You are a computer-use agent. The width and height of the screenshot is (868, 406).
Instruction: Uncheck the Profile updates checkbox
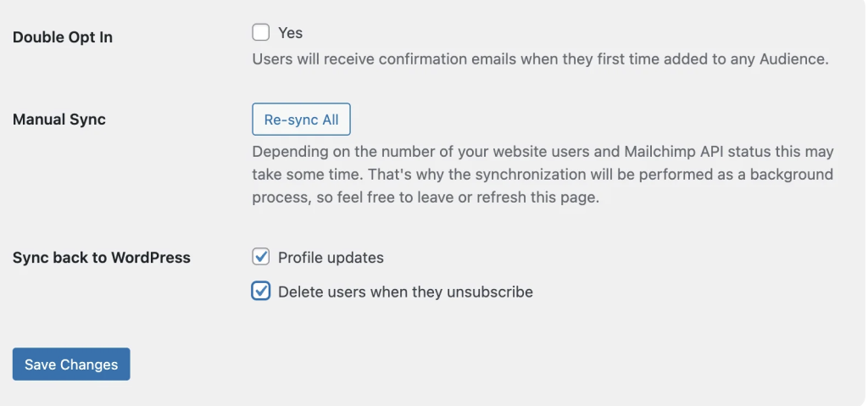[x=261, y=257]
